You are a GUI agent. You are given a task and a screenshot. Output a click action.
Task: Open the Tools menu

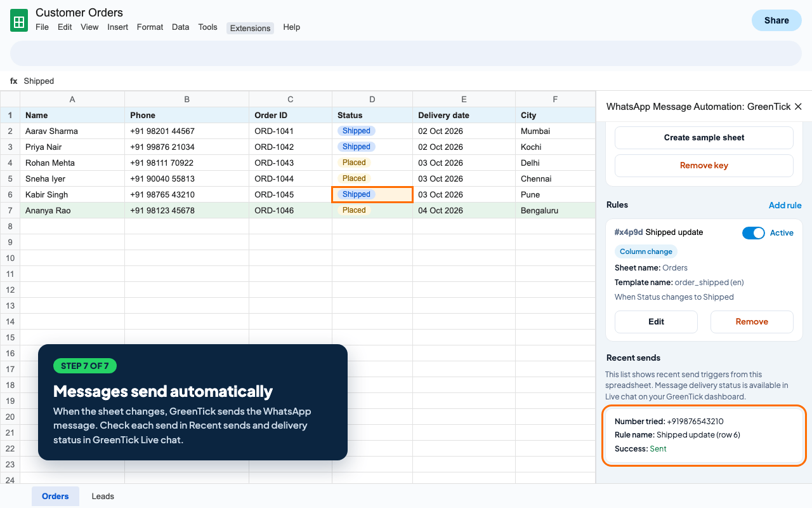pos(207,27)
